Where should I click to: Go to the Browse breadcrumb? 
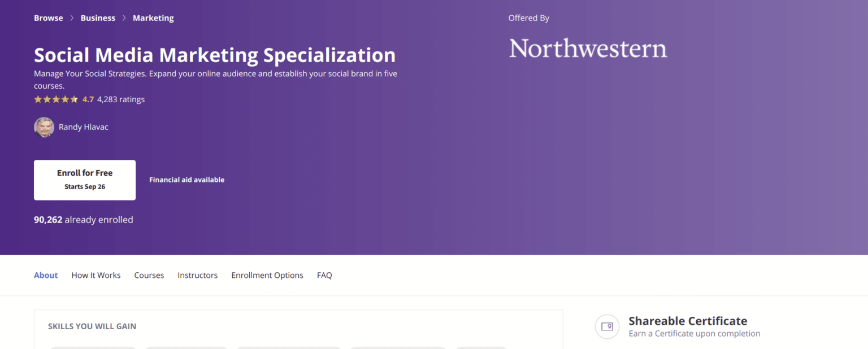click(49, 18)
